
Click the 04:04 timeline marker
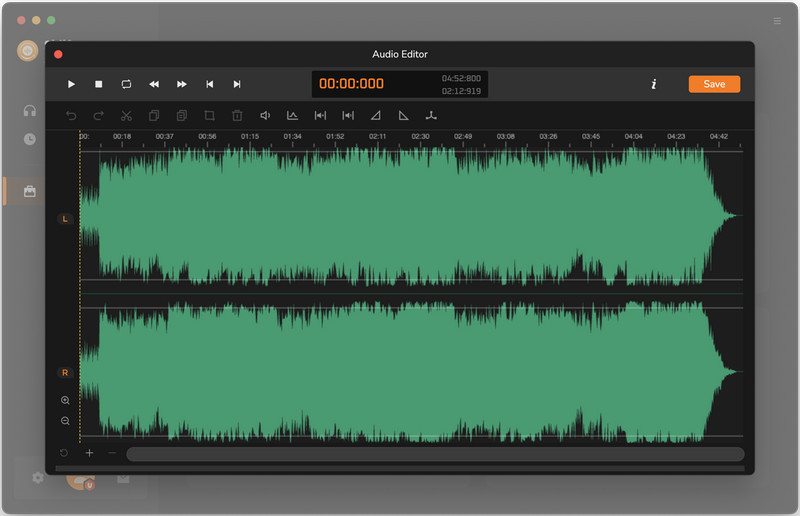(x=634, y=136)
